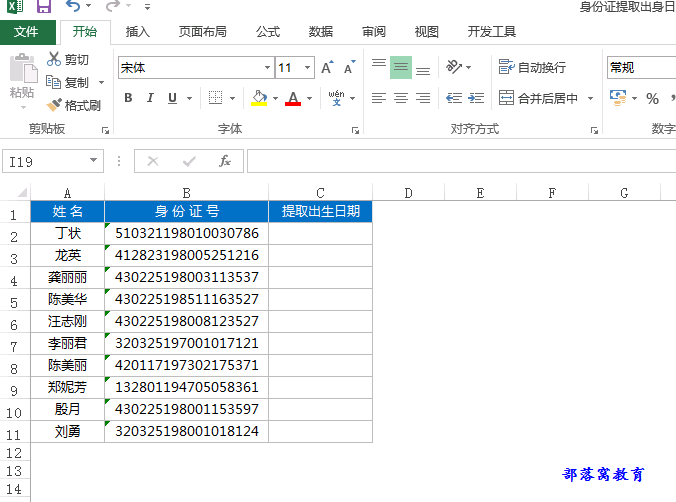The image size is (676, 502).
Task: Select the 提取出生日期 header cell
Action: tap(320, 212)
